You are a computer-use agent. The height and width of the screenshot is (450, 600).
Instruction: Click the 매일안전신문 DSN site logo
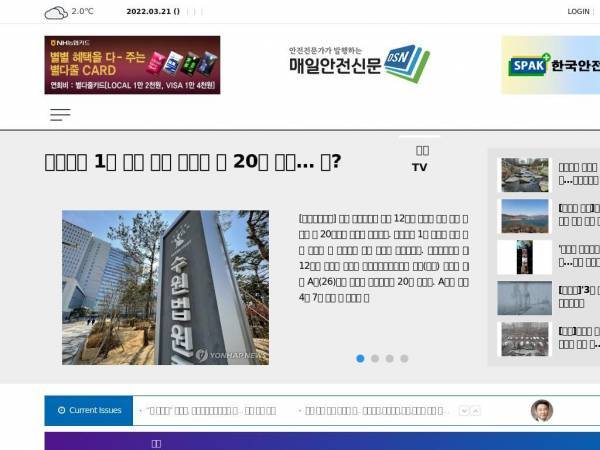[x=359, y=64]
